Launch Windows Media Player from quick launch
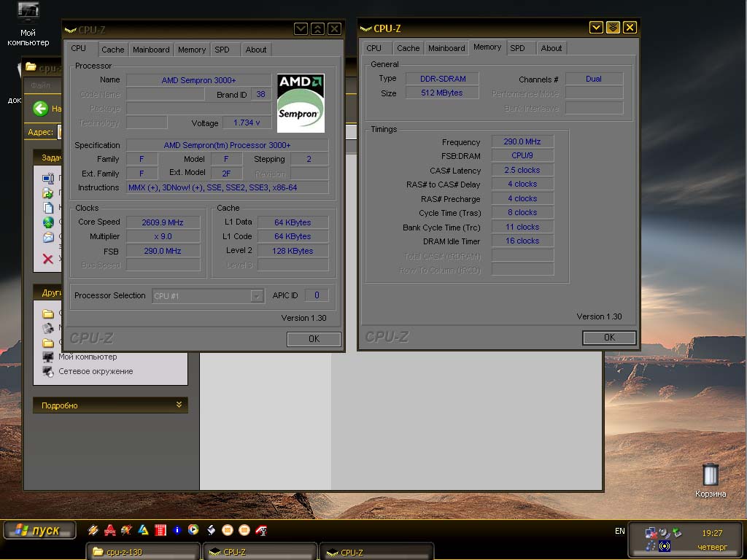Image resolution: width=747 pixels, height=560 pixels. (193, 529)
